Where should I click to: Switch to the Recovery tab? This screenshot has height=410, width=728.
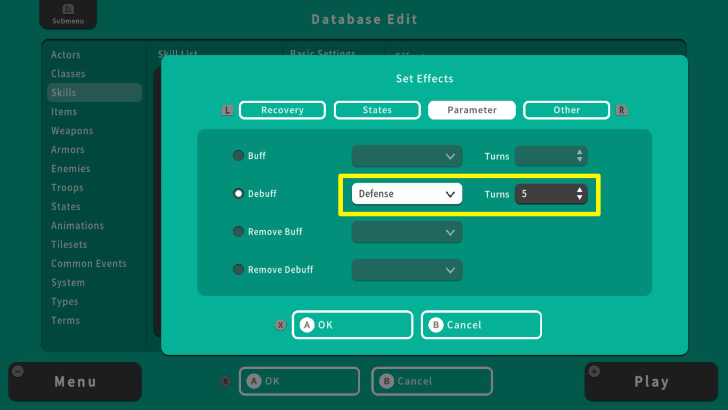tap(282, 111)
